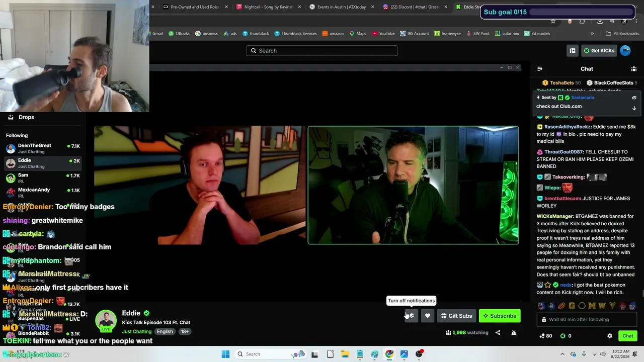Open the BlackCoffeeSlots top gifter entry
644x362 pixels.
(x=612, y=83)
